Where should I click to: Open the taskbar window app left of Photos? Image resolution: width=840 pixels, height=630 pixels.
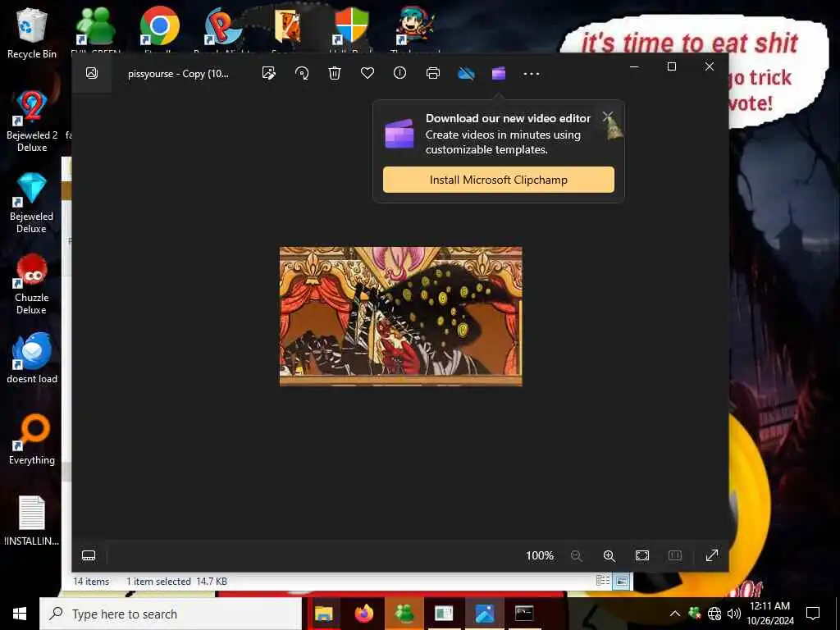point(444,614)
